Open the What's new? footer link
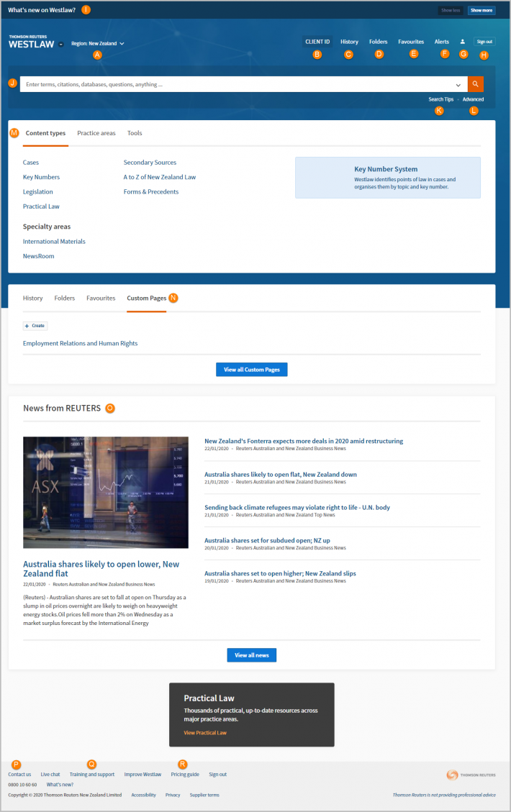511x812 pixels. pos(60,785)
